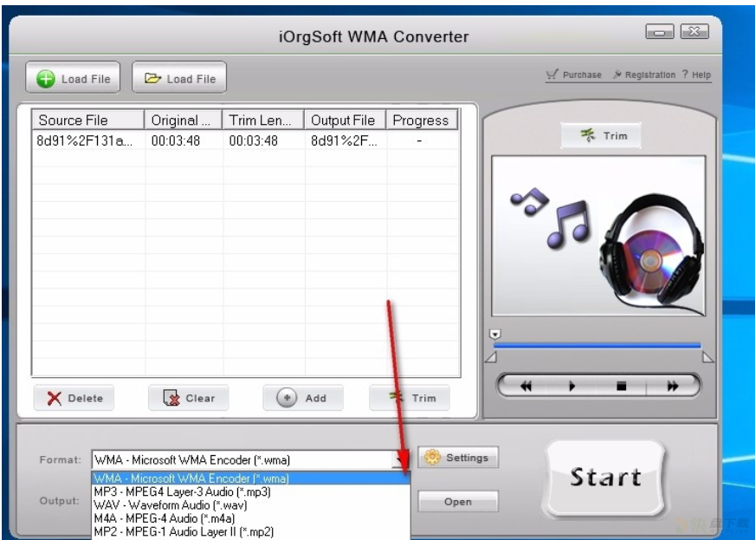Click the Format combo box field

tap(249, 460)
